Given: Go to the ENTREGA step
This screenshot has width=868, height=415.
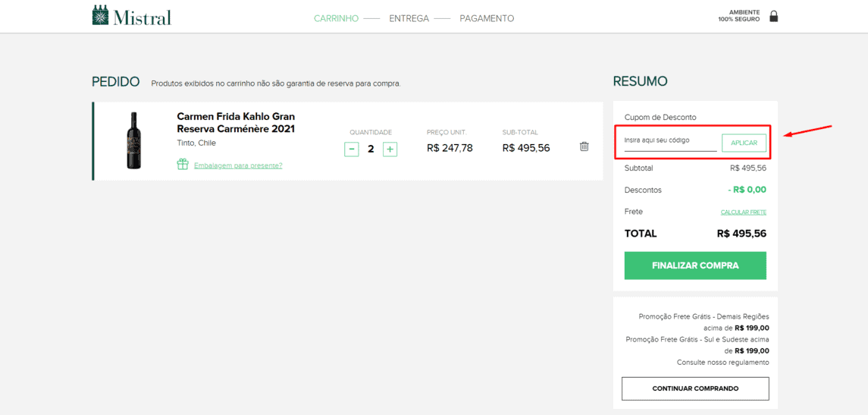Looking at the screenshot, I should (x=409, y=18).
